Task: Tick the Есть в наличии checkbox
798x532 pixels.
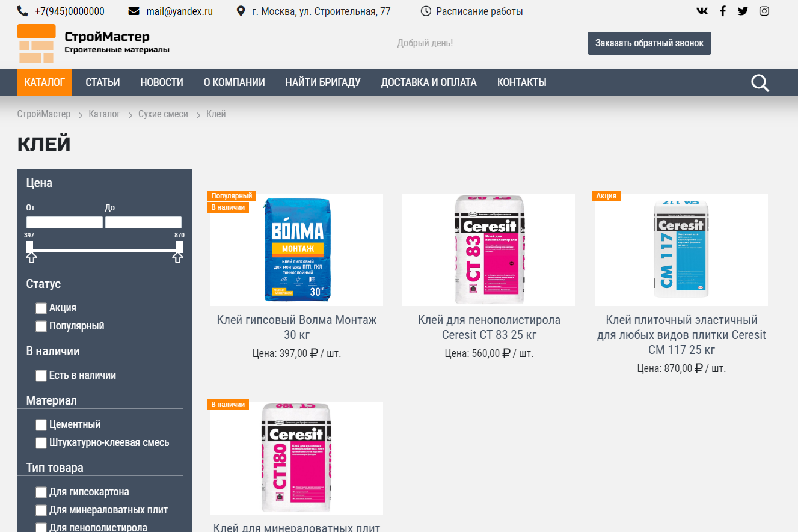Action: pos(41,376)
